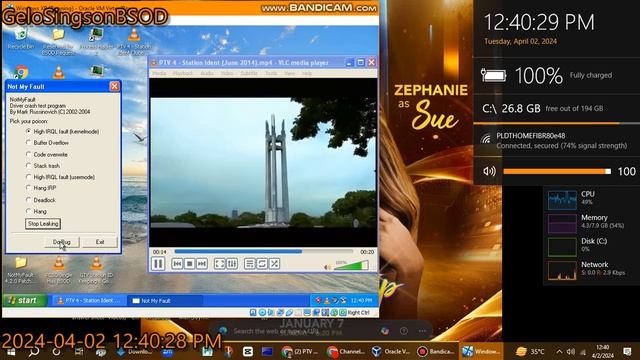
Task: Click the Memory usage graph widget
Action: [562, 223]
